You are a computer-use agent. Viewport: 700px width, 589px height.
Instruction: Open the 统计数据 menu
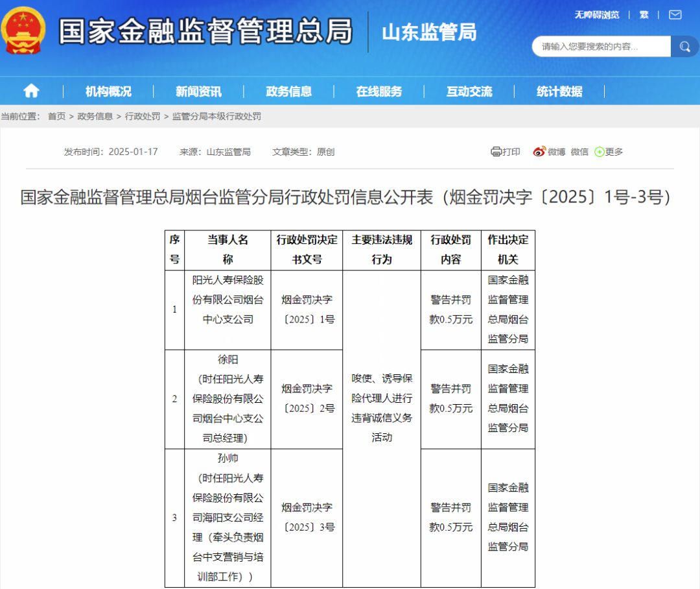coord(559,91)
